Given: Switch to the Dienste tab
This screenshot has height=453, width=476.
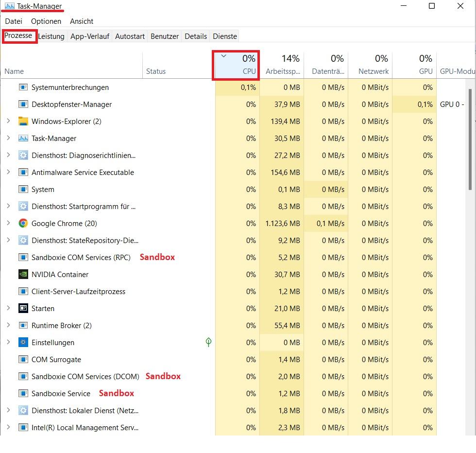Looking at the screenshot, I should [x=225, y=36].
